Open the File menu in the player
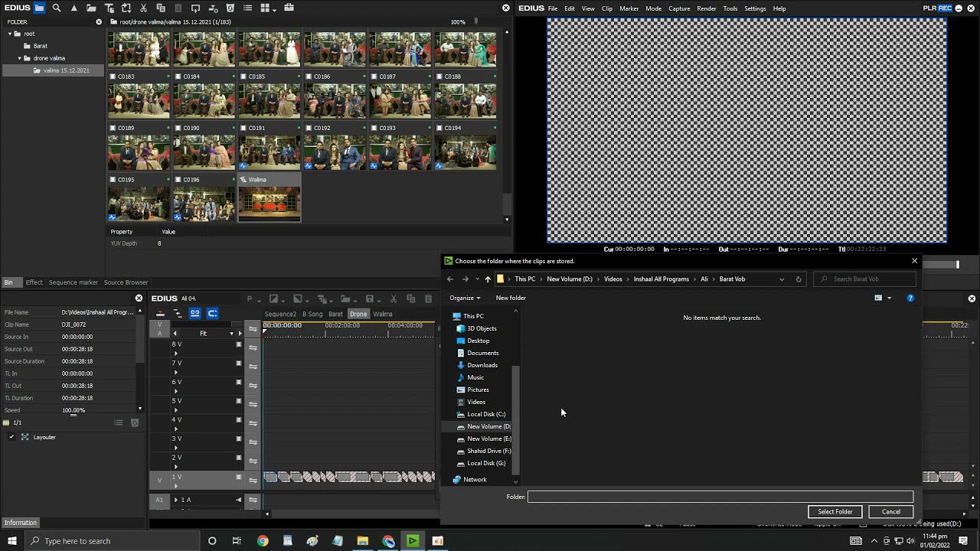Screen dimensions: 980x551 pos(553,8)
